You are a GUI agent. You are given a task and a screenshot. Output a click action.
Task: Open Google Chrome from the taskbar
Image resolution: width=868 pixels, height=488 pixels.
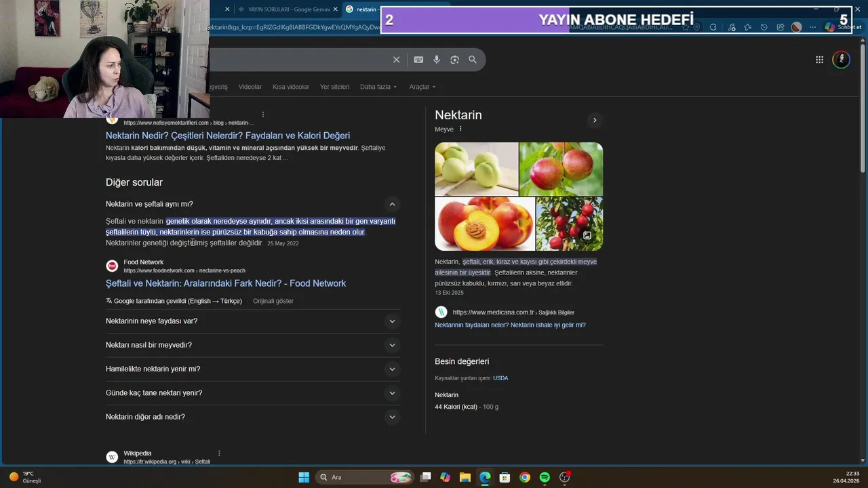tap(525, 477)
